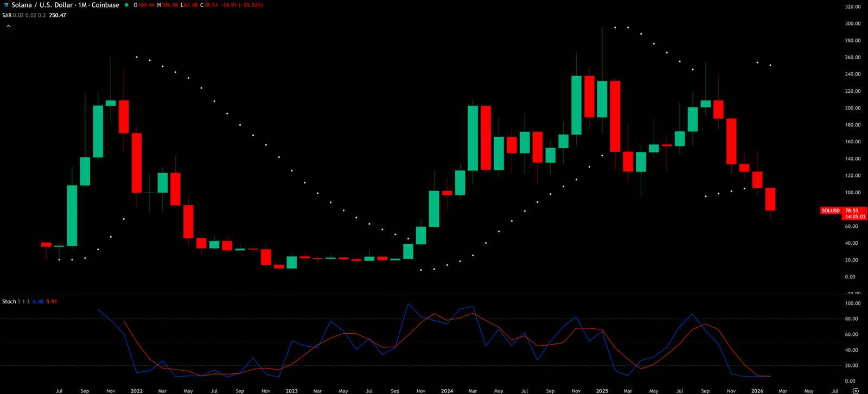Screen dimensions: 868x394
Task: Click 2026 on the time axis
Action: click(x=757, y=391)
